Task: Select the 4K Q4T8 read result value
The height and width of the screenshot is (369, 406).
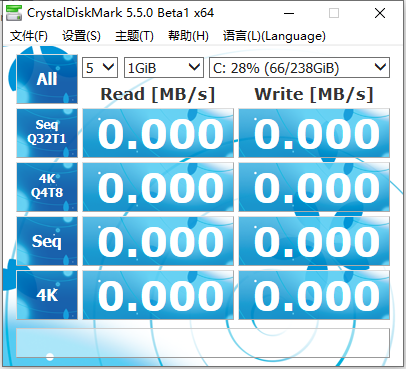Action: [158, 187]
